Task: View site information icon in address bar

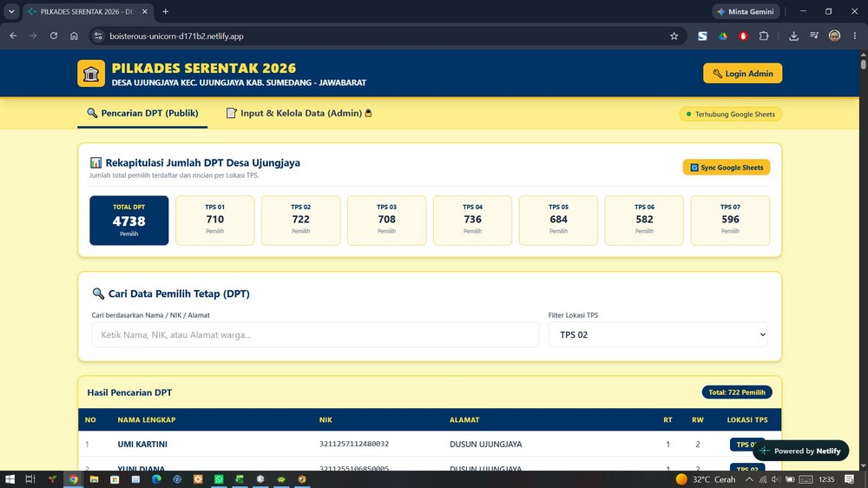Action: (x=98, y=36)
